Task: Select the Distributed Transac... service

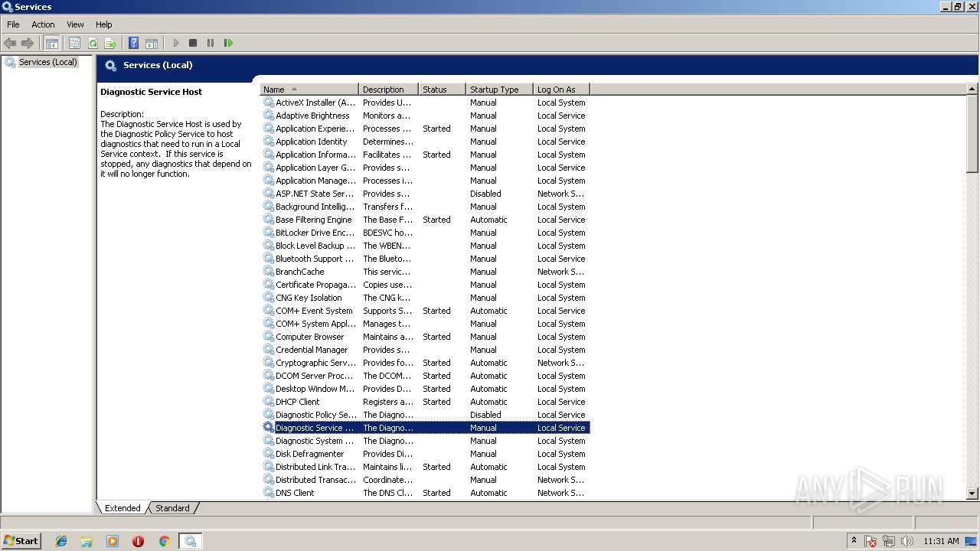Action: (425, 480)
